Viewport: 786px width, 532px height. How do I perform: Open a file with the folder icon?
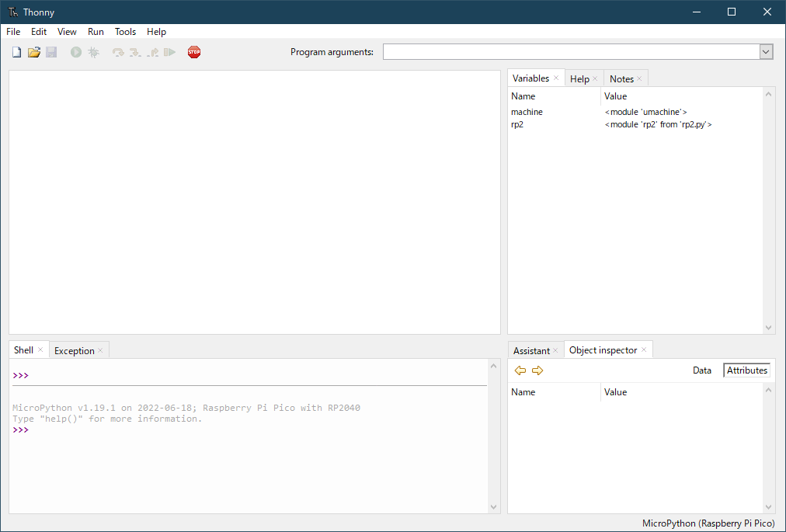(x=33, y=52)
